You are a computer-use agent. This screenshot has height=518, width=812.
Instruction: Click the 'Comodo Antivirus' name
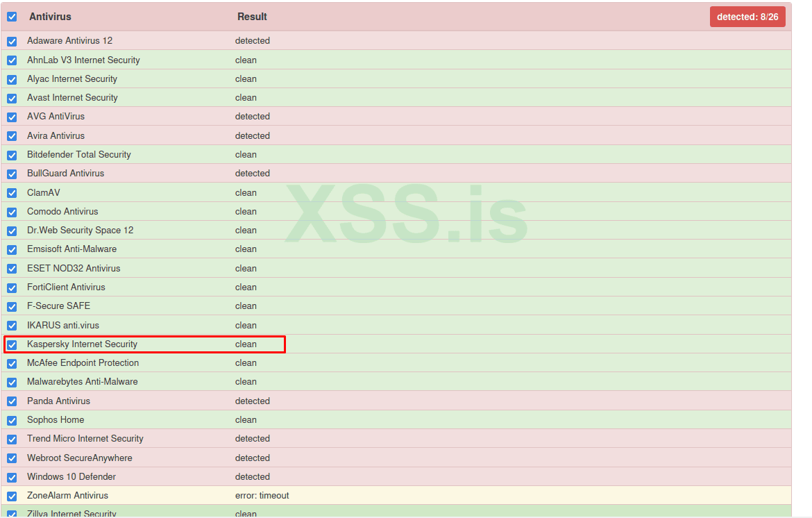coord(62,211)
